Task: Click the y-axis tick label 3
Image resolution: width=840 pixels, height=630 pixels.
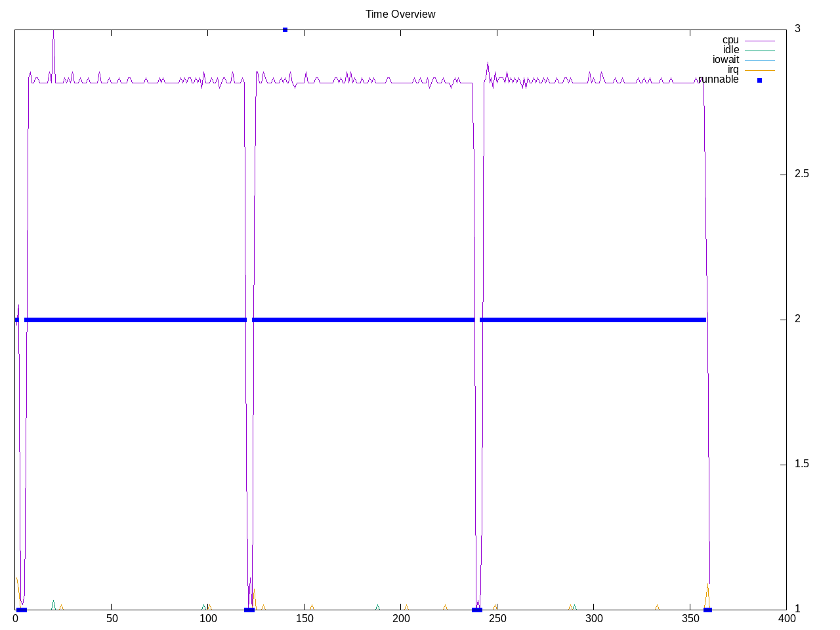Action: [x=797, y=29]
